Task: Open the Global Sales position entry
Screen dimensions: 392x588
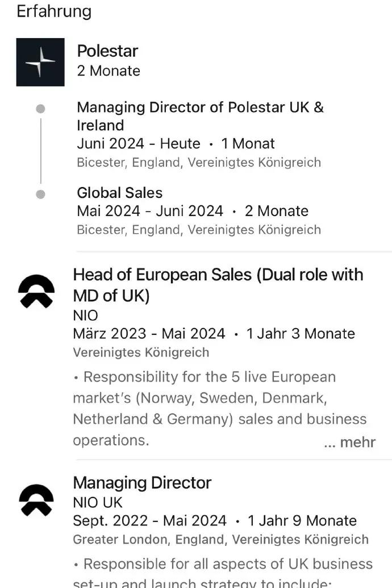Action: (119, 193)
